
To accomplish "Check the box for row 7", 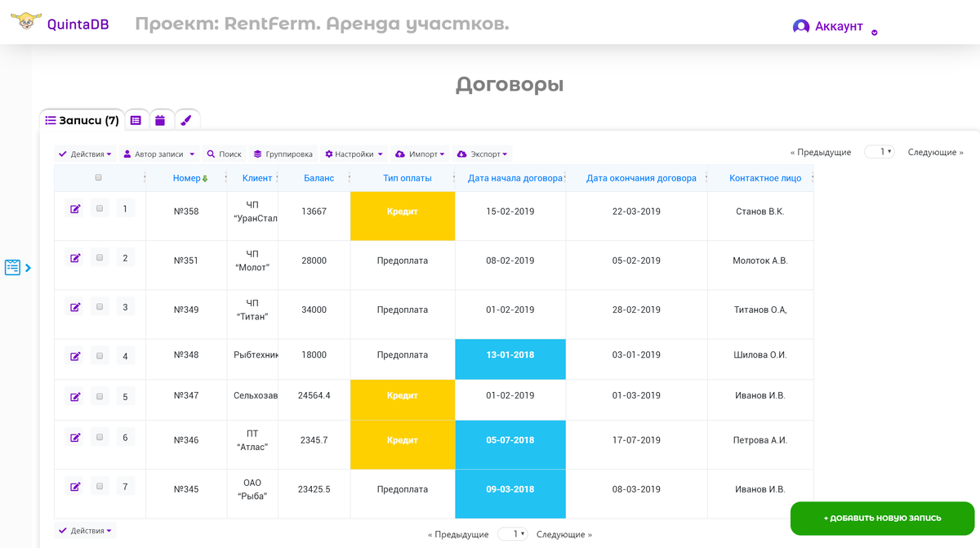I will (100, 487).
